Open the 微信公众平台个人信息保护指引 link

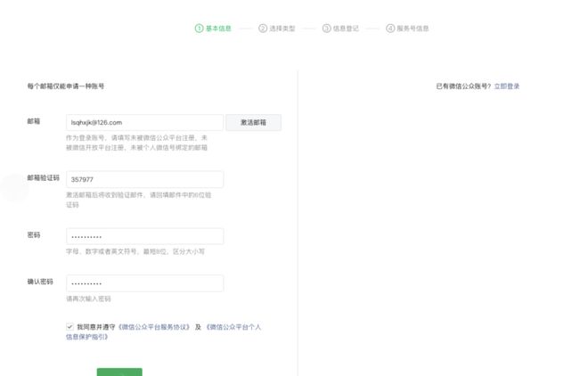pos(233,327)
